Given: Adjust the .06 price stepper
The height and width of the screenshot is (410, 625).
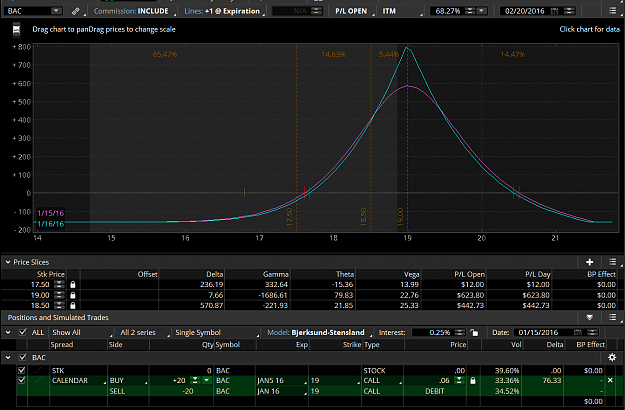Looking at the screenshot, I should point(459,381).
